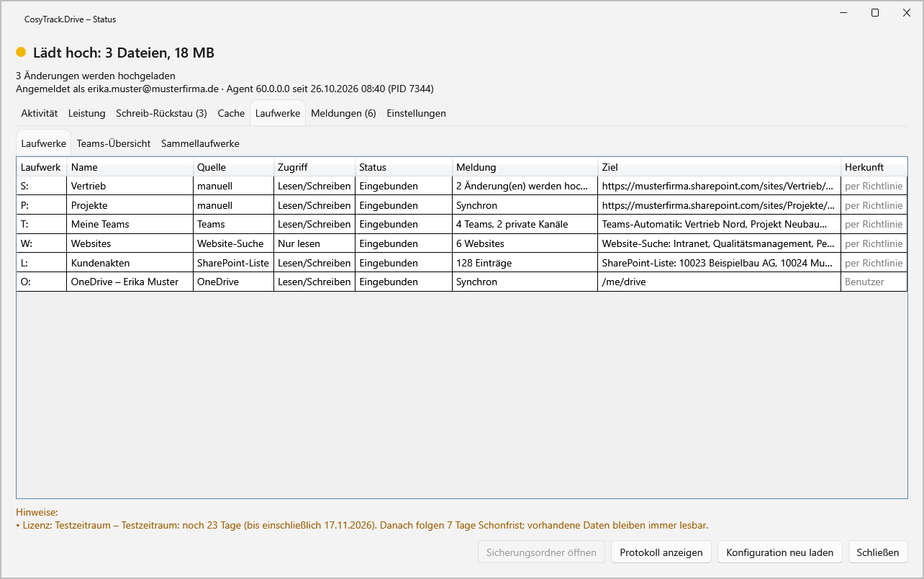Click the SharePoint-Liste source cell
This screenshot has height=579, width=924.
[x=234, y=263]
